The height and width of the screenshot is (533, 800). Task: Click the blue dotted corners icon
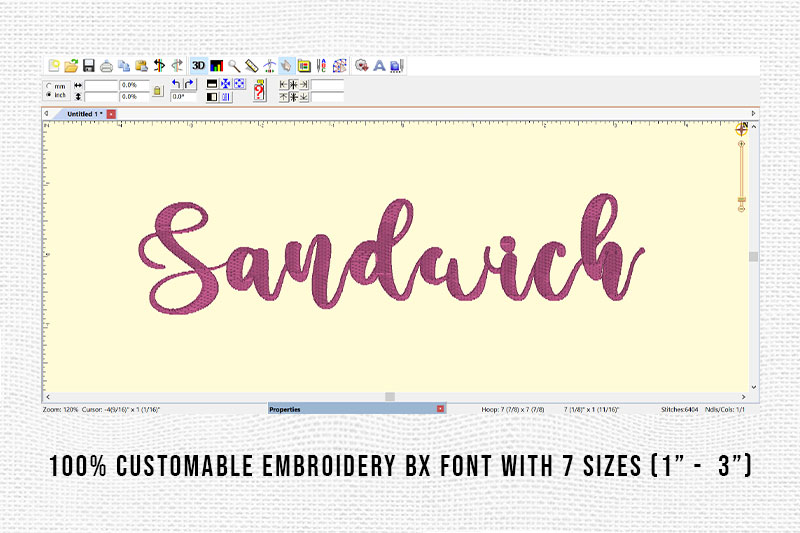coord(239,84)
